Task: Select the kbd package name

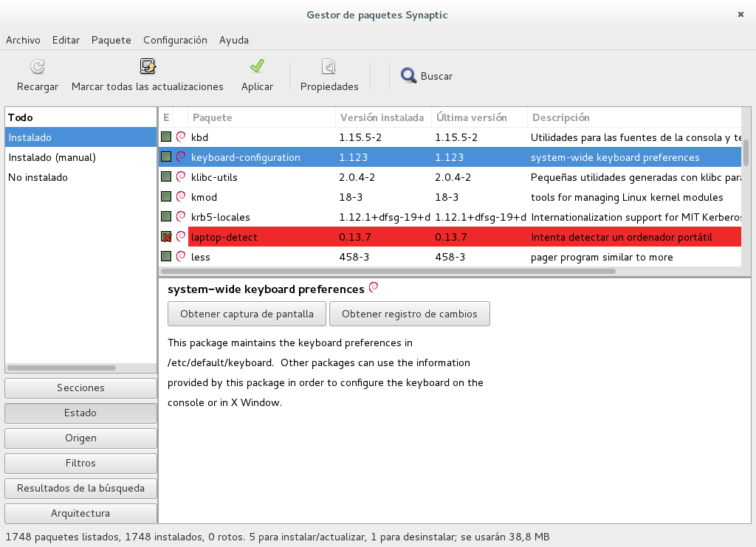Action: coord(199,137)
